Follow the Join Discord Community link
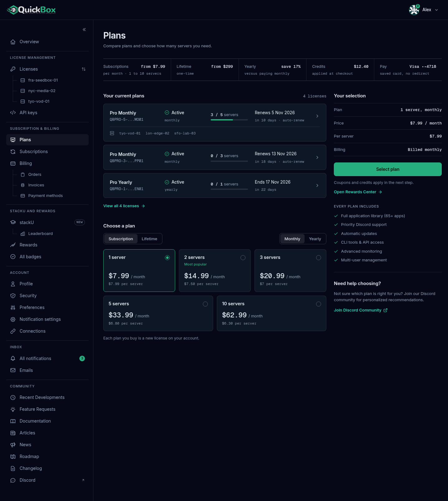This screenshot has height=501, width=448. [361, 310]
